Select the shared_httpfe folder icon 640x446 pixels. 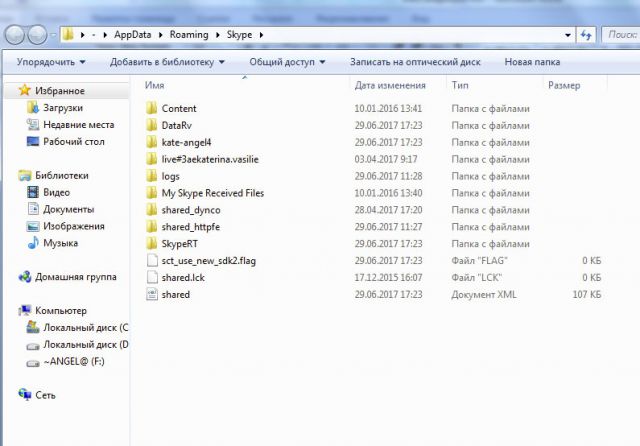(x=151, y=227)
